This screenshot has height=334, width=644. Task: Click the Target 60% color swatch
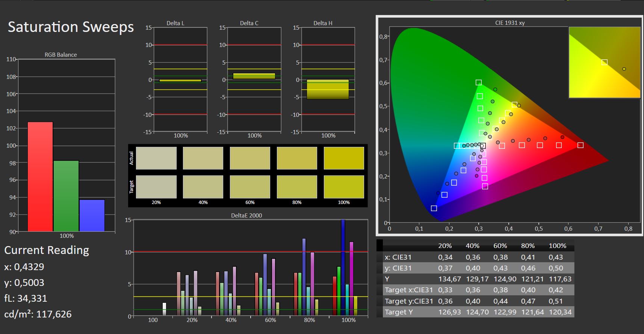pos(250,187)
